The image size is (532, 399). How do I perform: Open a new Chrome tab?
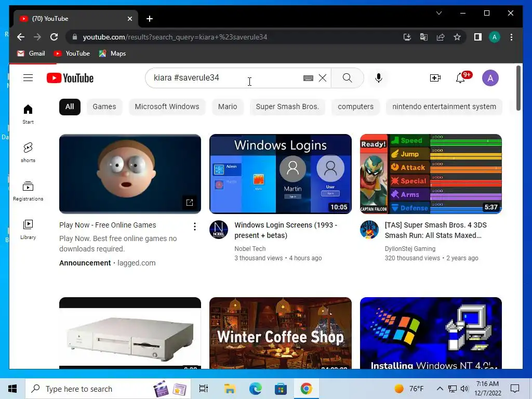tap(150, 19)
